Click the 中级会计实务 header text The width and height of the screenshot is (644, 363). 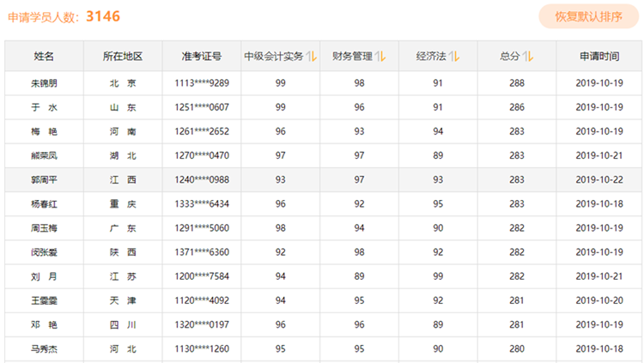(273, 57)
